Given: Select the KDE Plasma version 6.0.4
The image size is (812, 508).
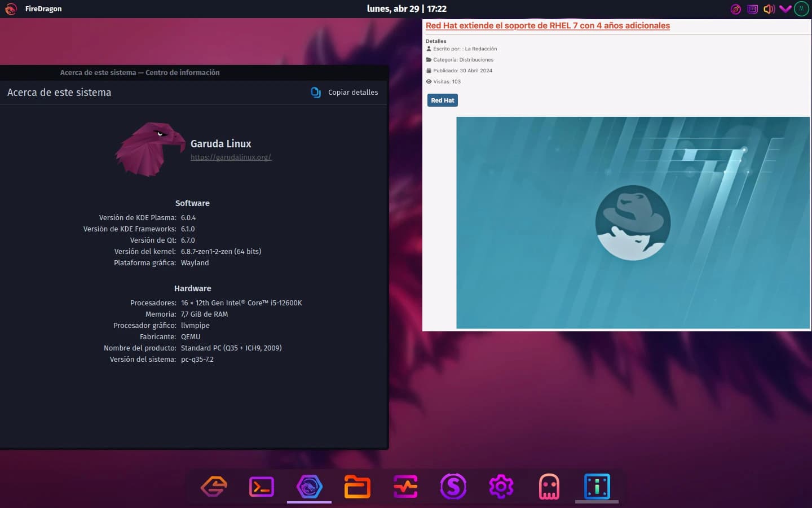Looking at the screenshot, I should (188, 218).
